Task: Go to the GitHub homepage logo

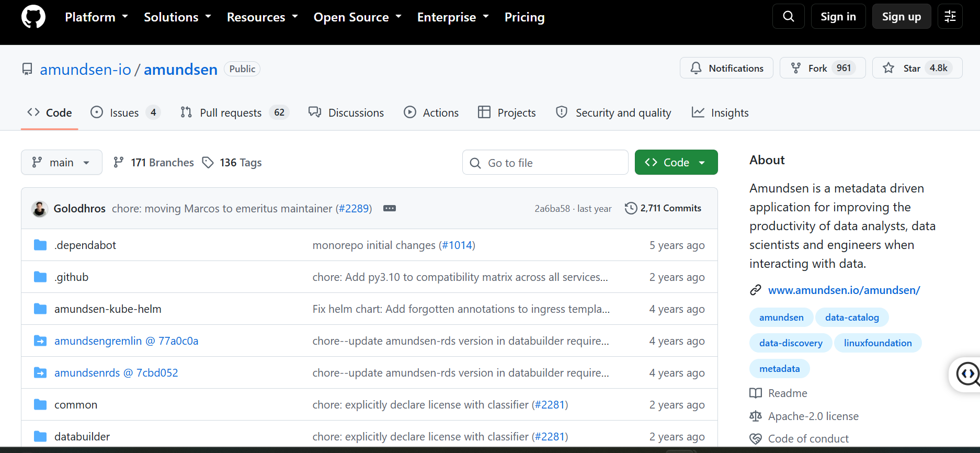Action: 33,17
